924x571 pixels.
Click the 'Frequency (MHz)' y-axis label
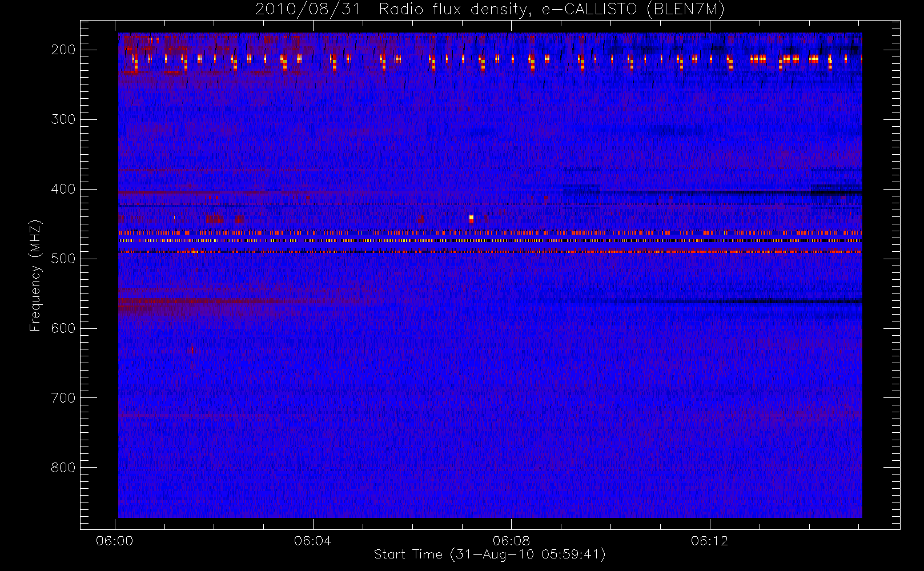(35, 275)
